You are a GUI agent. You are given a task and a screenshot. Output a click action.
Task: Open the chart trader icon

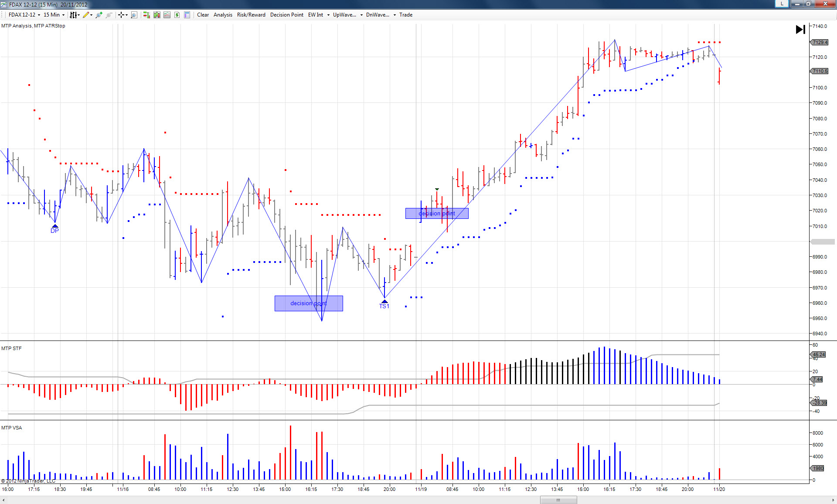tap(146, 15)
